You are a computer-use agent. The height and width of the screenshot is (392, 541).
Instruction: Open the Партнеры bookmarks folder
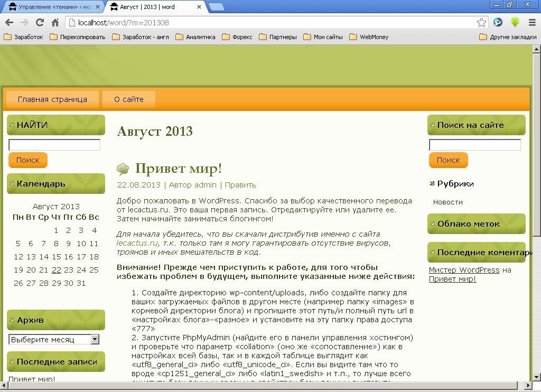(x=278, y=37)
